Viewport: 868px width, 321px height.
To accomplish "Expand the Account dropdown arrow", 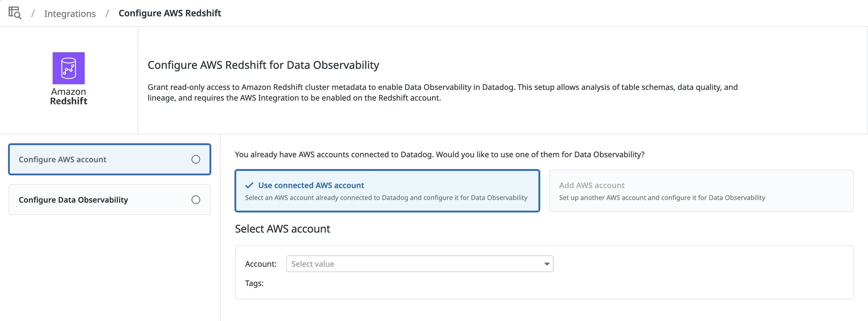I will pyautogui.click(x=546, y=264).
